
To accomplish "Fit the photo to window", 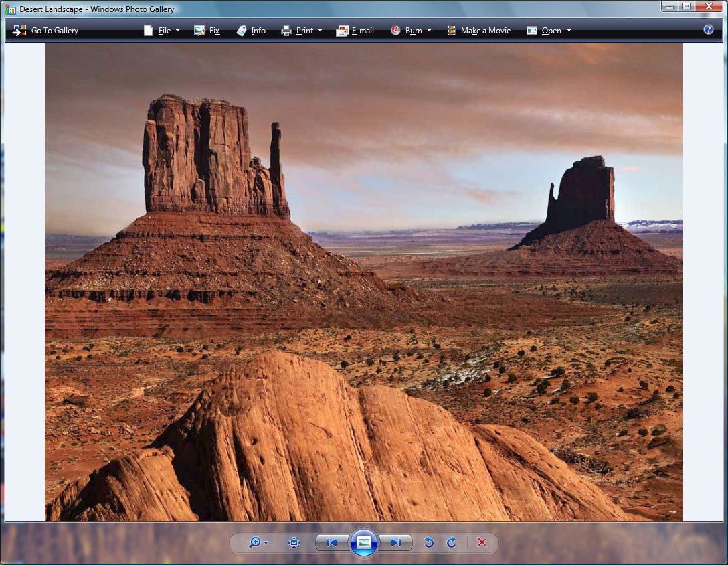I will 294,542.
